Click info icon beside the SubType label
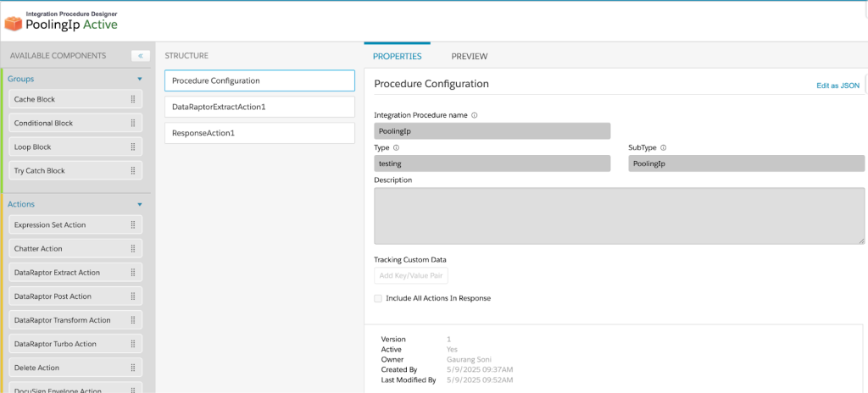The height and width of the screenshot is (393, 868). point(663,147)
